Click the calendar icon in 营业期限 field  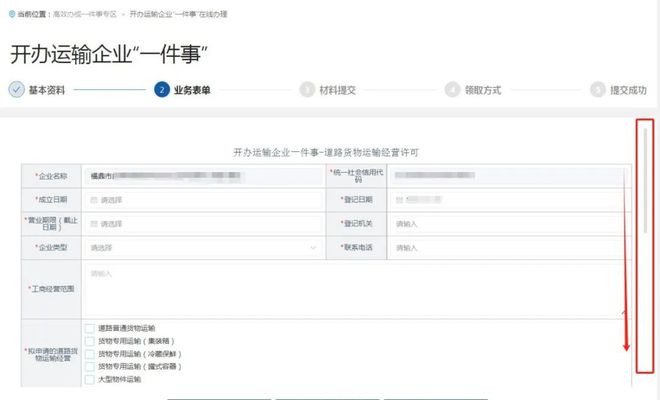coord(94,224)
